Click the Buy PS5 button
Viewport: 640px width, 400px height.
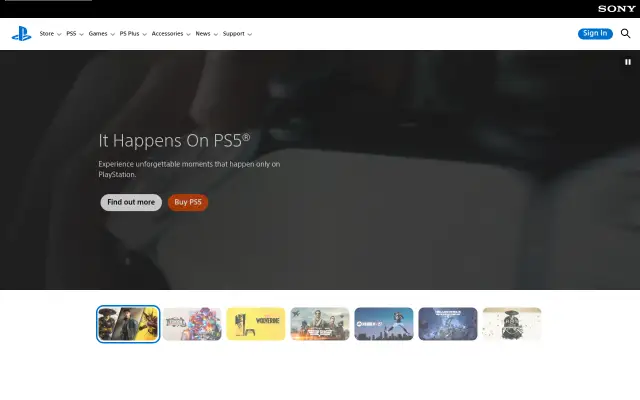[x=188, y=202]
